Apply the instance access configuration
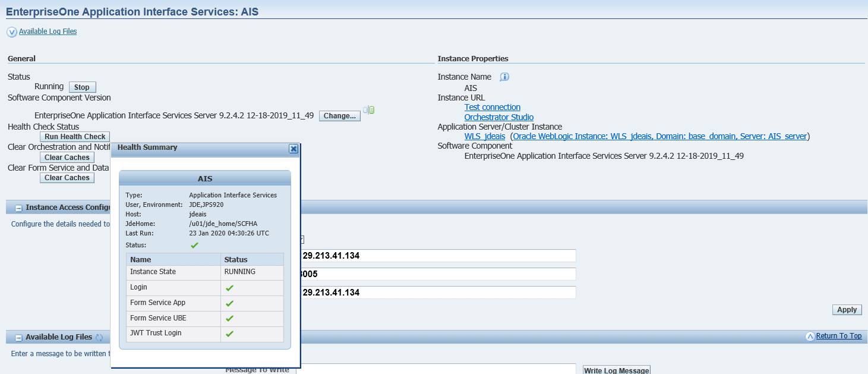Screen dimensions: 868x374 (847, 310)
